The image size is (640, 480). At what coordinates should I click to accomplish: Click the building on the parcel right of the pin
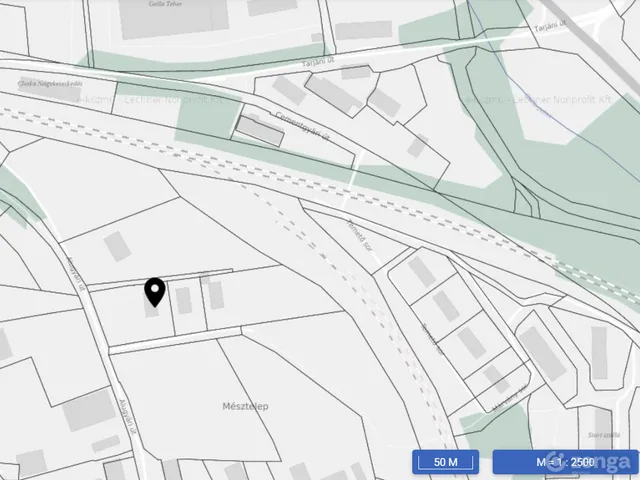(x=184, y=300)
